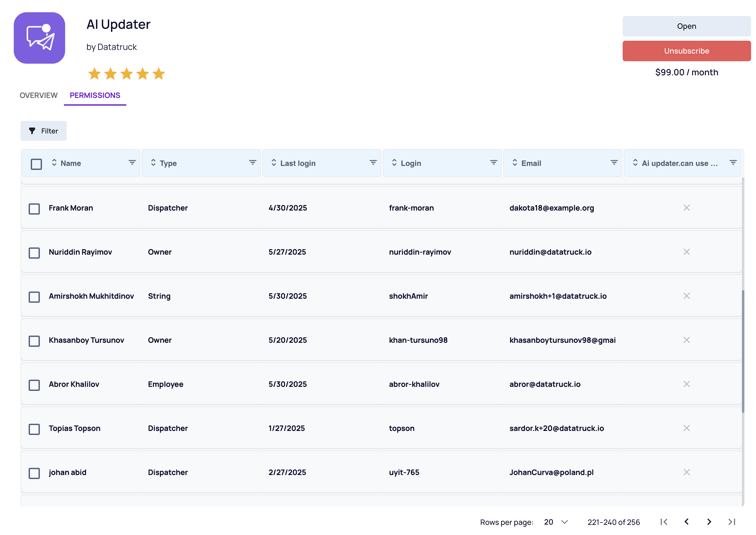Open the Email column filter icon
Screen dimensions: 756x535
tap(614, 163)
